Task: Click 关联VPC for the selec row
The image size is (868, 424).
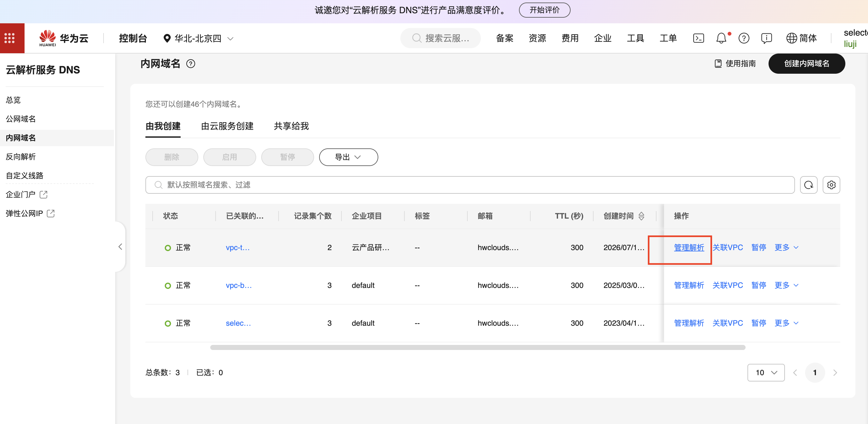Action: (x=728, y=323)
